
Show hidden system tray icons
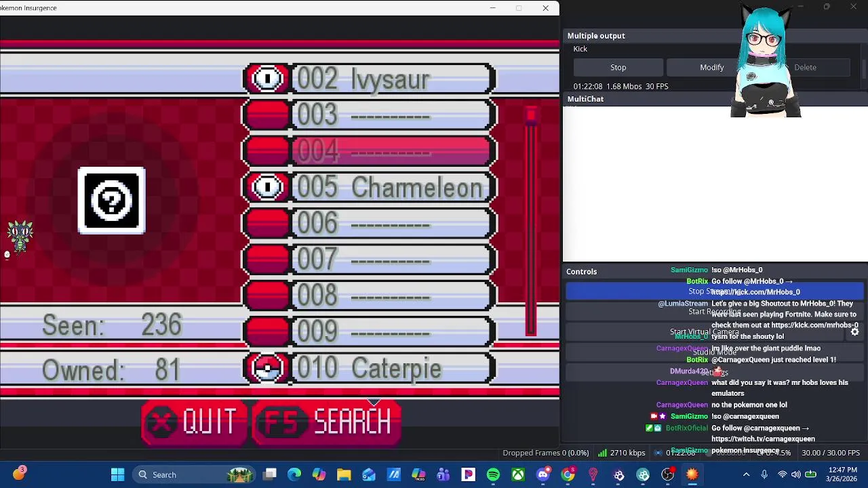pos(746,474)
